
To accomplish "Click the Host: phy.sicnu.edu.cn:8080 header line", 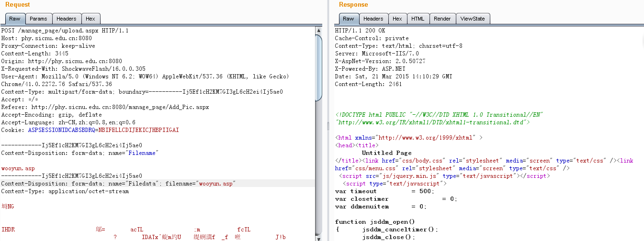I will tap(46, 38).
